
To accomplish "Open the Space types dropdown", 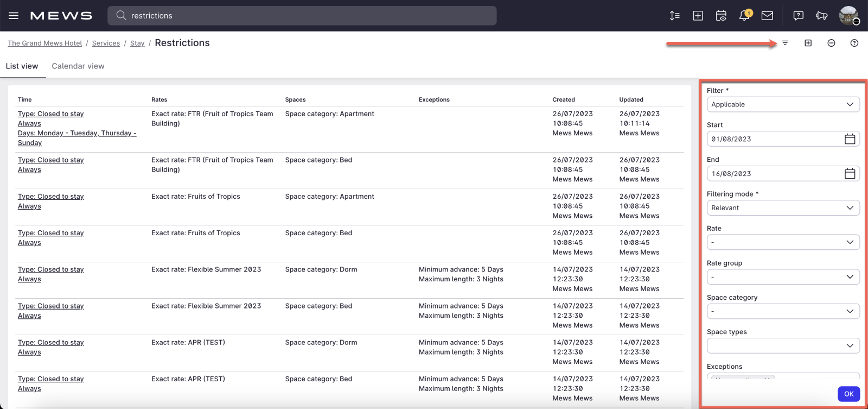I will (x=783, y=345).
